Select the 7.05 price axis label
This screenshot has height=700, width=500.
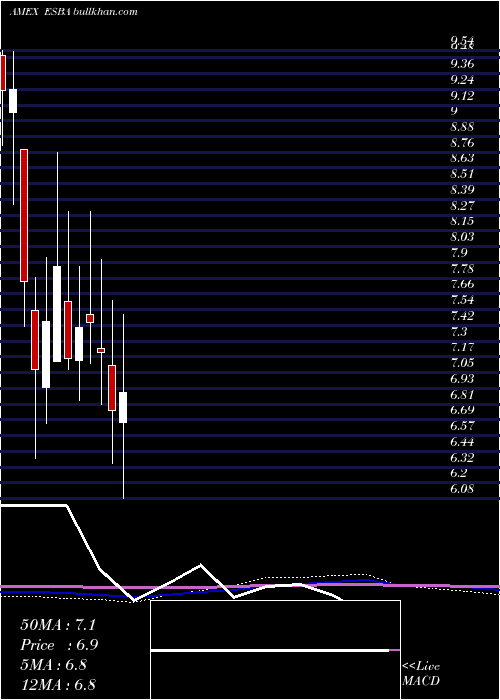pos(462,362)
